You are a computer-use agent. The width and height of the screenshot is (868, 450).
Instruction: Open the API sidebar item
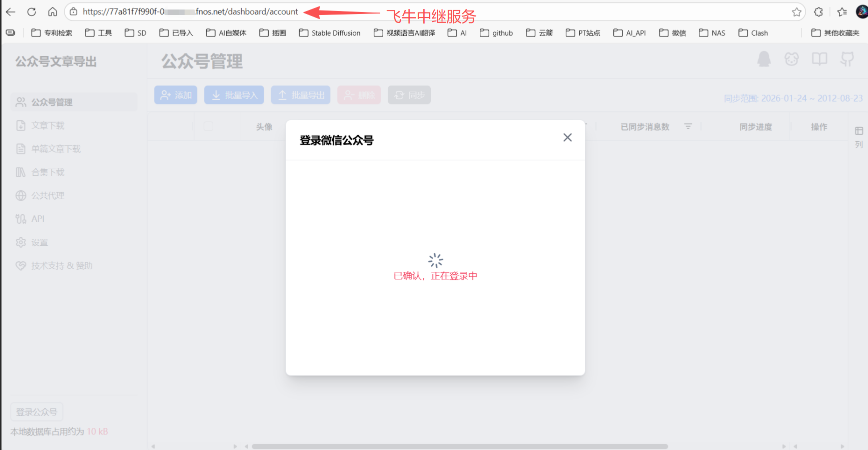pyautogui.click(x=74, y=219)
